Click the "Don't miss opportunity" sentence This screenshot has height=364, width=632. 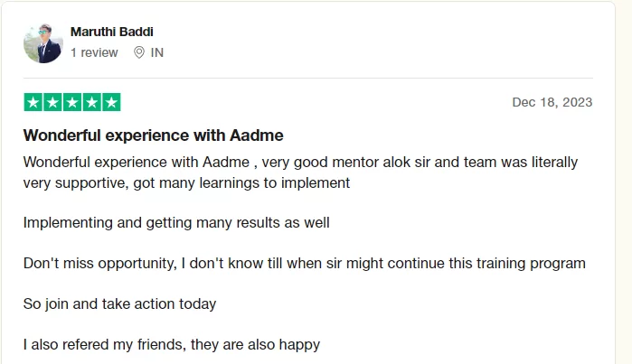tap(305, 264)
